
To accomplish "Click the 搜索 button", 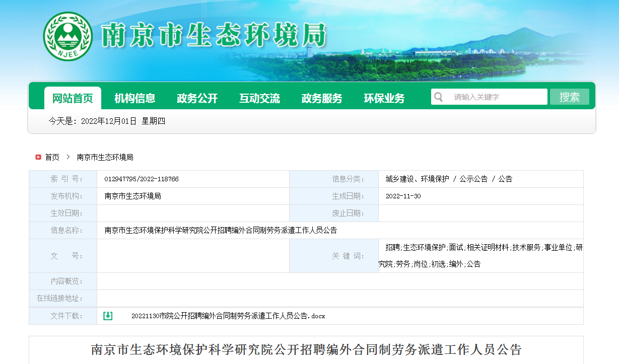I will [x=570, y=97].
